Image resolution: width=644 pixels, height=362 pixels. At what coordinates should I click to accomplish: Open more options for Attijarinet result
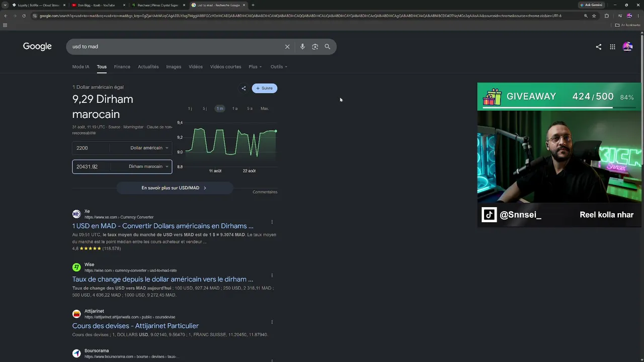click(x=272, y=322)
